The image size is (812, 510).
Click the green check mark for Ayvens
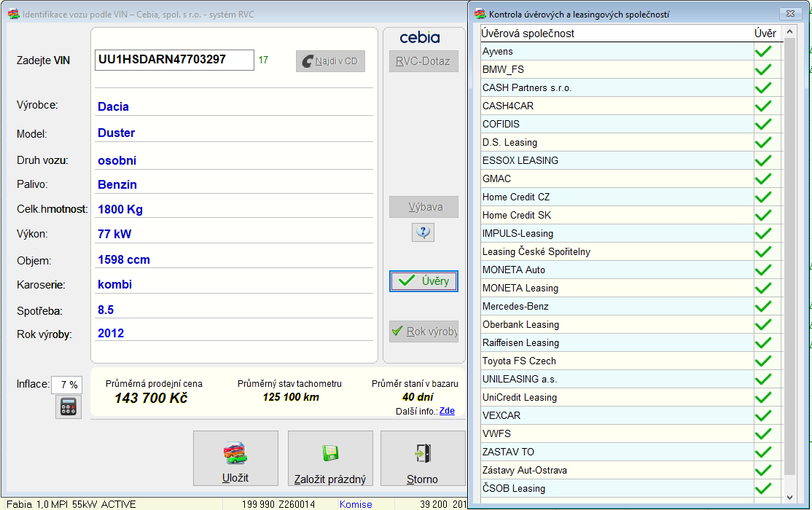[x=763, y=51]
